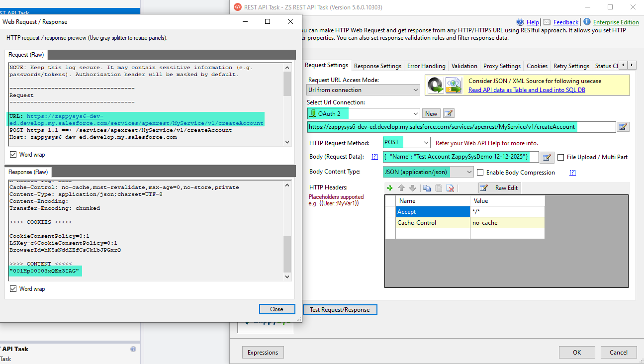Image resolution: width=644 pixels, height=364 pixels.
Task: Select the Cache-Control header name cell
Action: click(x=433, y=223)
